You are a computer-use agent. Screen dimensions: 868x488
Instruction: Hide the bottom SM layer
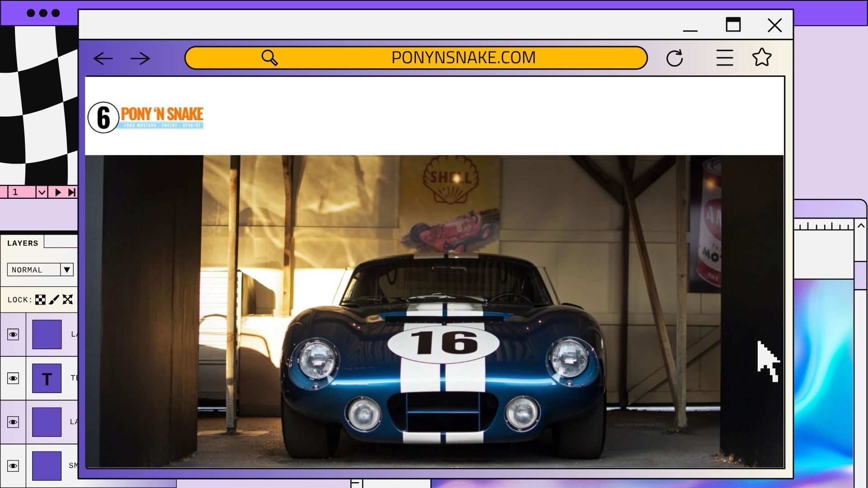(14, 466)
